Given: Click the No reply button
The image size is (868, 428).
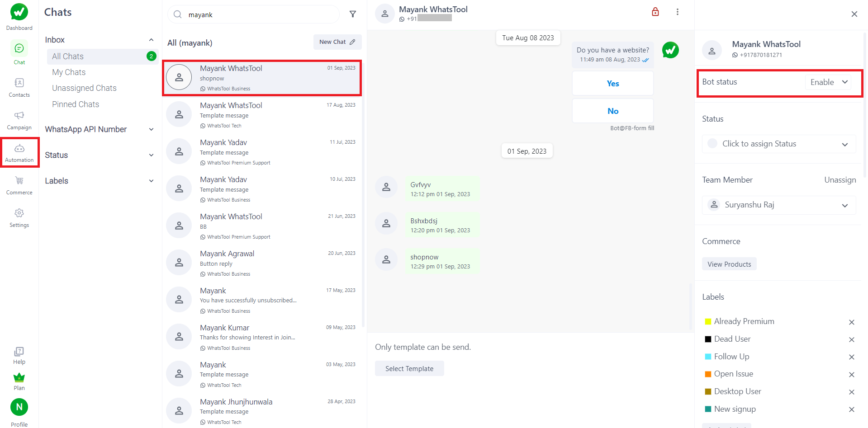Looking at the screenshot, I should pyautogui.click(x=613, y=111).
